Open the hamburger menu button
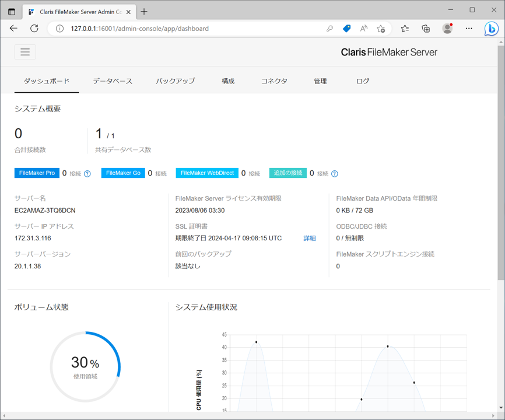This screenshot has width=505, height=420. (25, 52)
